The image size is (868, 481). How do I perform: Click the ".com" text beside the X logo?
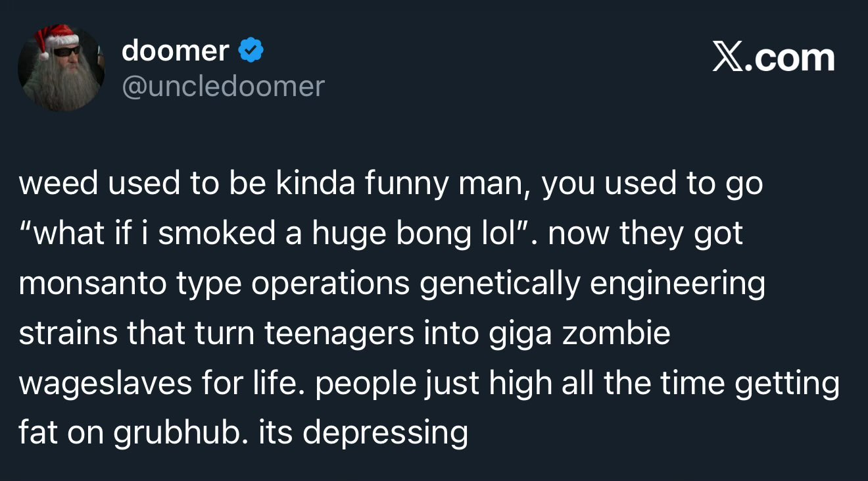pos(794,58)
